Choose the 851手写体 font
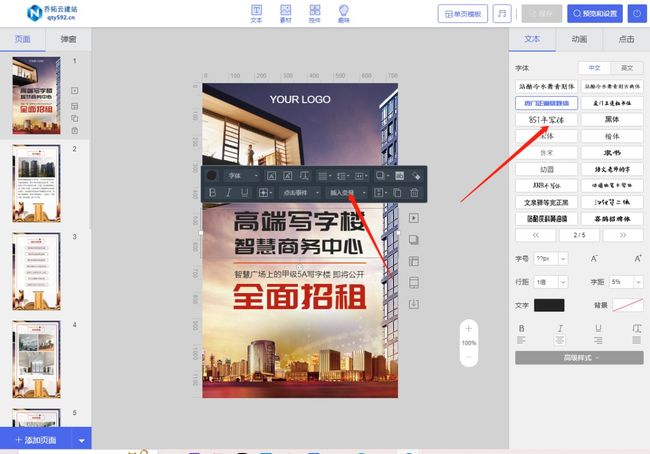The height and width of the screenshot is (454, 650). click(546, 120)
